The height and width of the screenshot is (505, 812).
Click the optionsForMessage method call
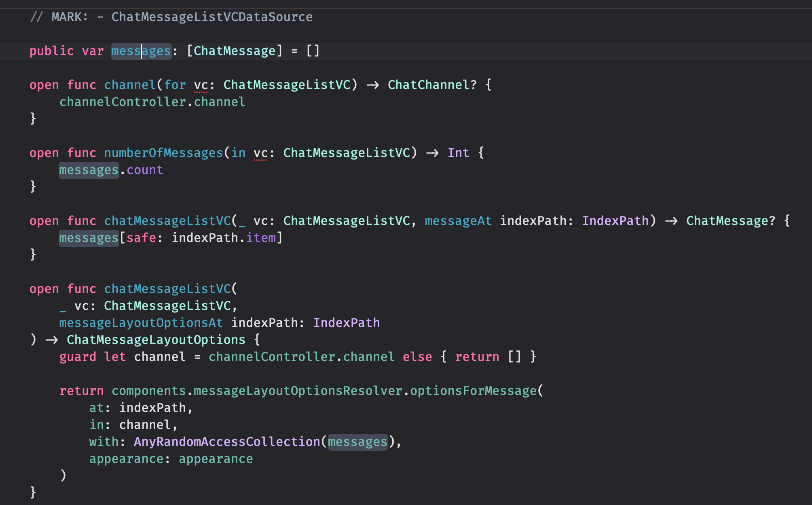pyautogui.click(x=473, y=391)
